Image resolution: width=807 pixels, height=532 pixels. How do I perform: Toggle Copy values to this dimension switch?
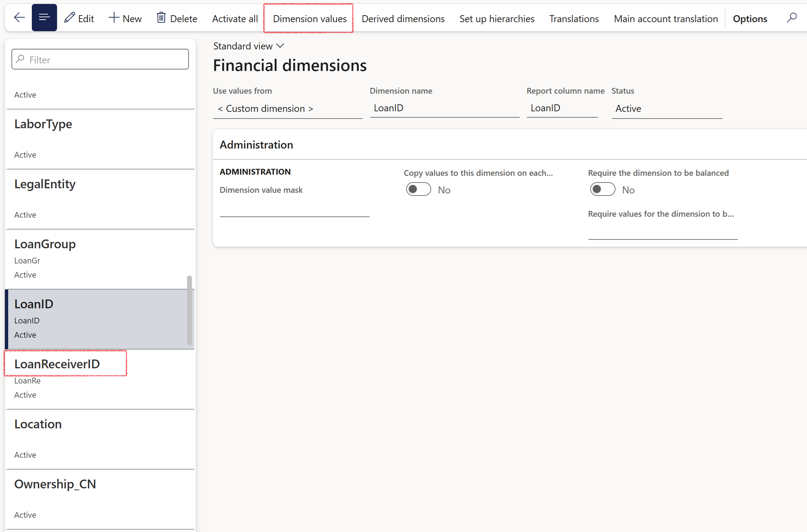418,189
